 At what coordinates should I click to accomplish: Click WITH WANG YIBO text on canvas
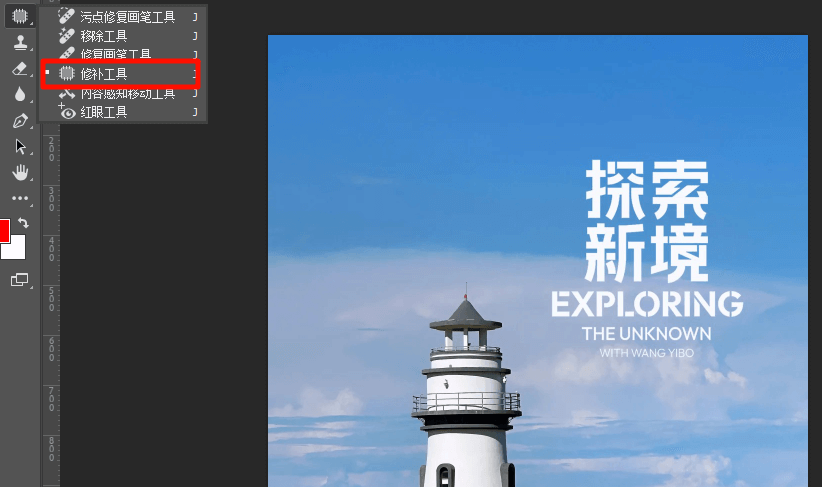point(646,353)
